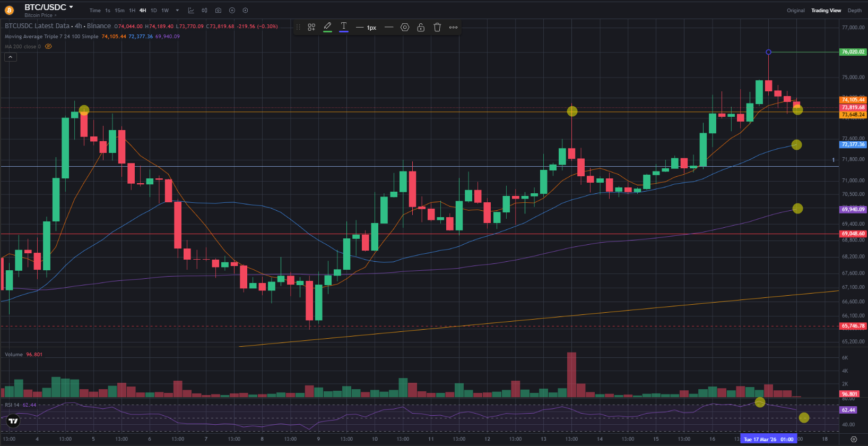Show the hidden MA 200 indicator
The height and width of the screenshot is (446, 868).
[48, 47]
